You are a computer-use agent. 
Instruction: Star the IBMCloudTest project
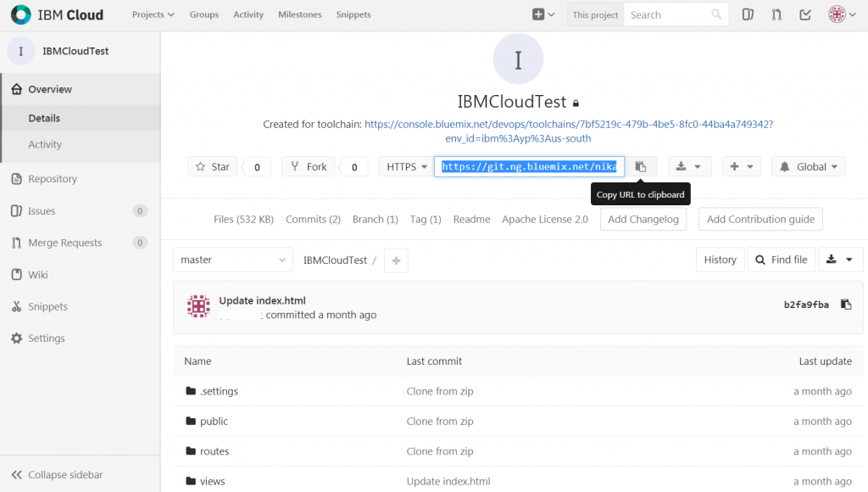pos(212,166)
